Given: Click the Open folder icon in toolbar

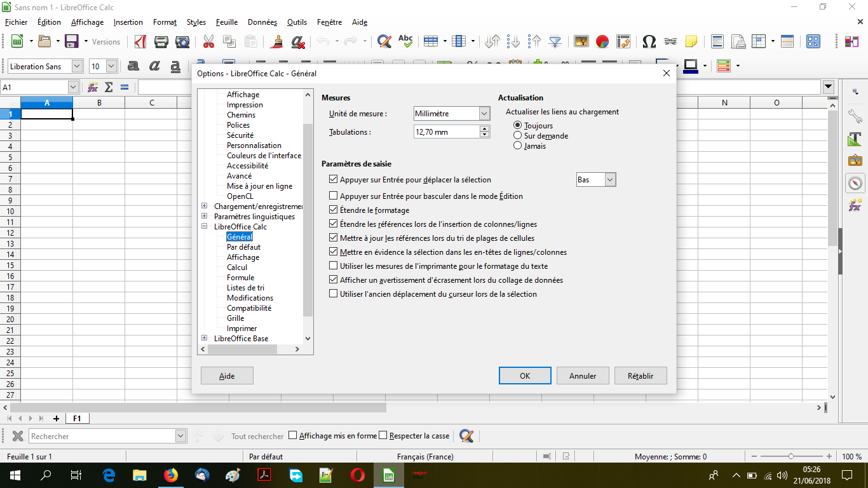Looking at the screenshot, I should tap(44, 41).
